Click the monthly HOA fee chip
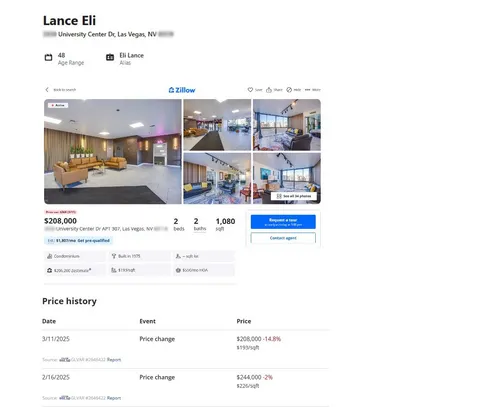This screenshot has height=407, width=500. click(x=204, y=270)
